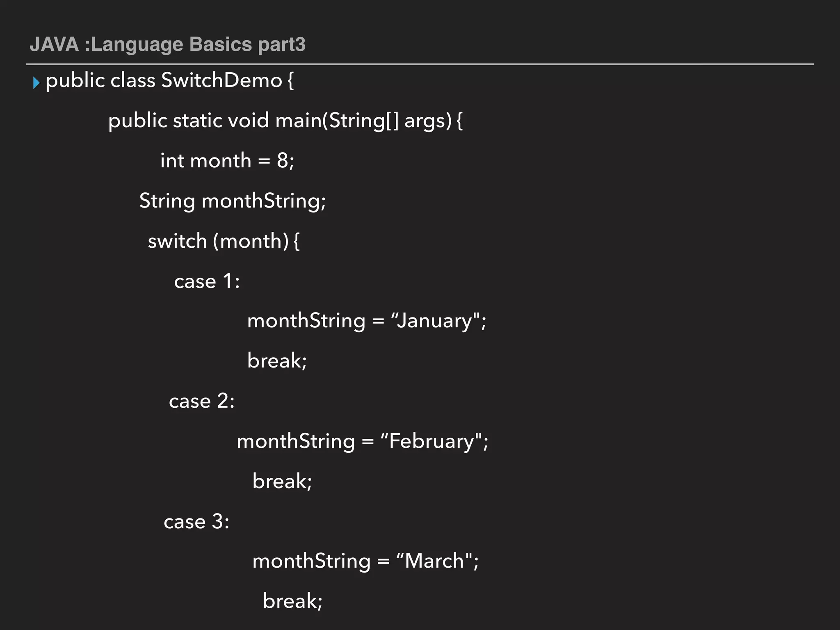Click the slide title JAVA :Language Basics part3

click(x=167, y=44)
